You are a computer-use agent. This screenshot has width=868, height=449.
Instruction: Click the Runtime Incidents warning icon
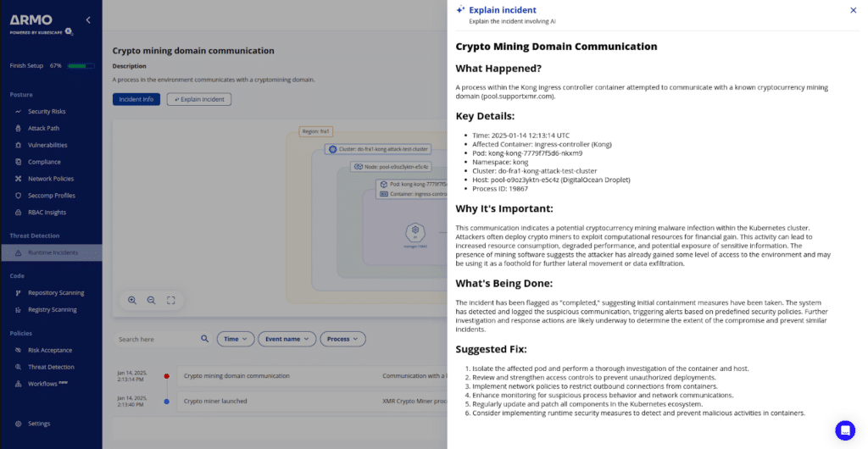pos(18,252)
